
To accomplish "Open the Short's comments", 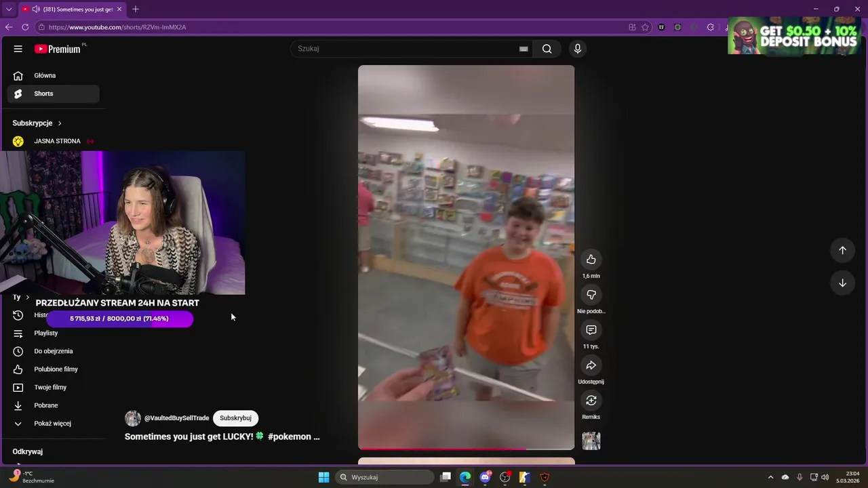I will point(591,330).
